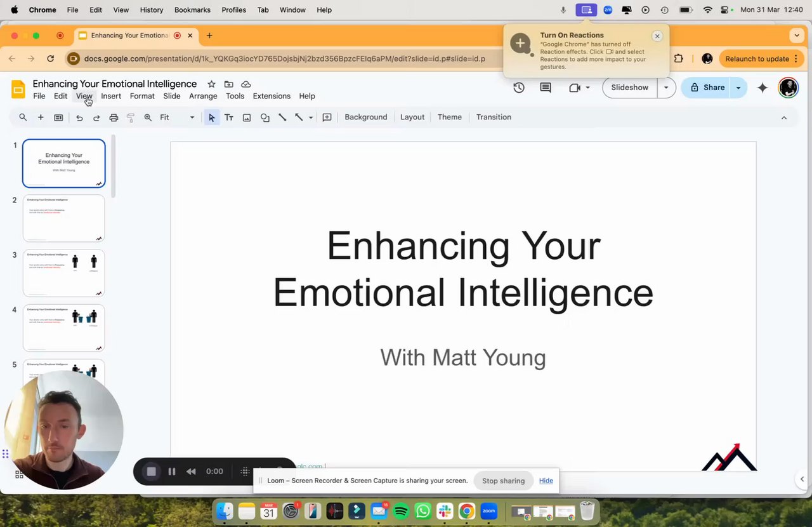Click Stop sharing in Loom bar
The height and width of the screenshot is (527, 812).
click(503, 481)
